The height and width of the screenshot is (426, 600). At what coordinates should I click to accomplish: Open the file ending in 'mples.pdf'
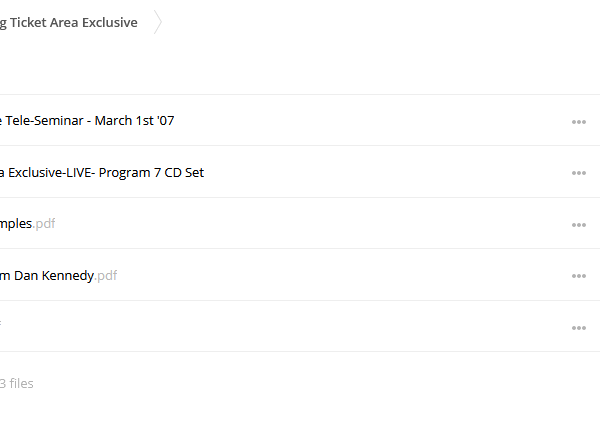(x=28, y=224)
